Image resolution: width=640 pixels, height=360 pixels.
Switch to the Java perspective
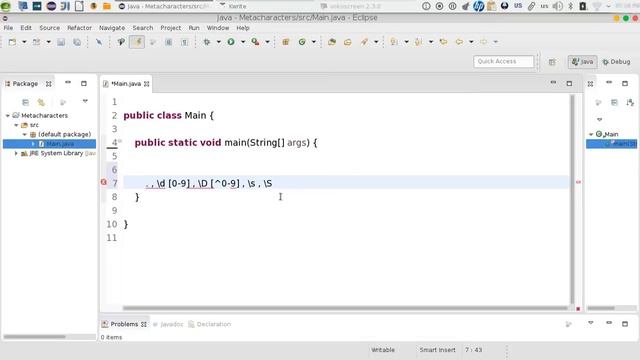point(582,62)
